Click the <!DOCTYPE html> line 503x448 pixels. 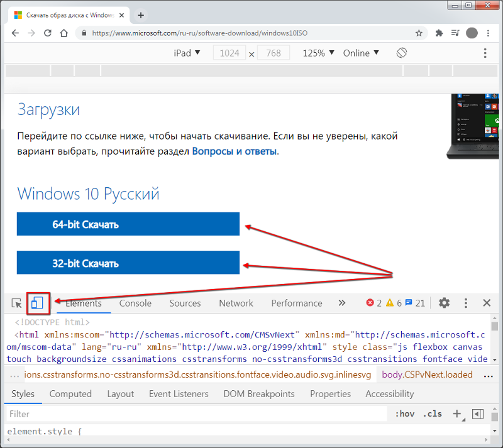52,322
